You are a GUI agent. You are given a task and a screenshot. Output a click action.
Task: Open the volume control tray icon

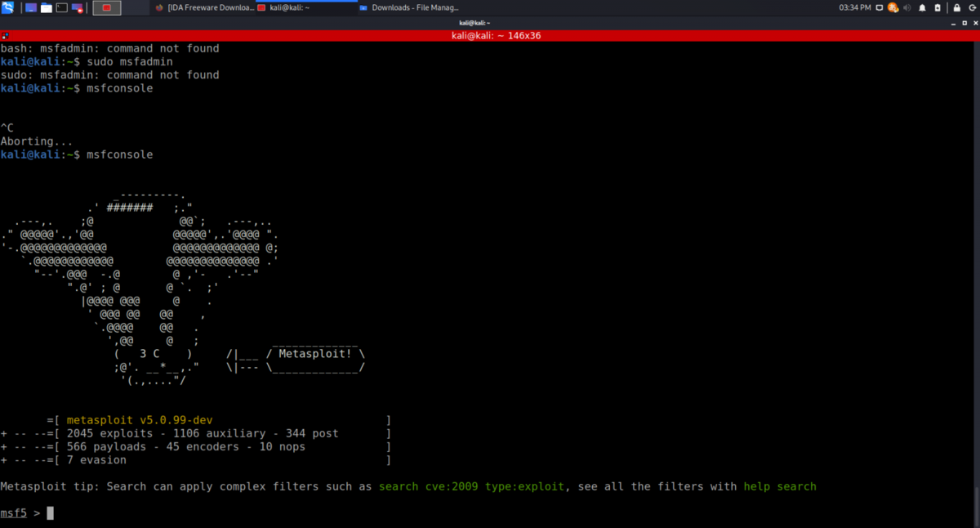point(906,8)
